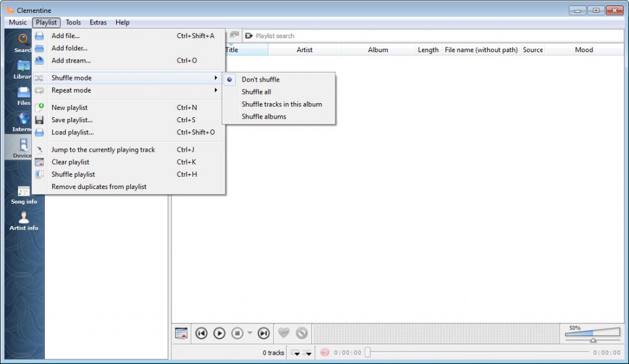The image size is (629, 364).
Task: Open the Help menu
Action: click(x=122, y=23)
